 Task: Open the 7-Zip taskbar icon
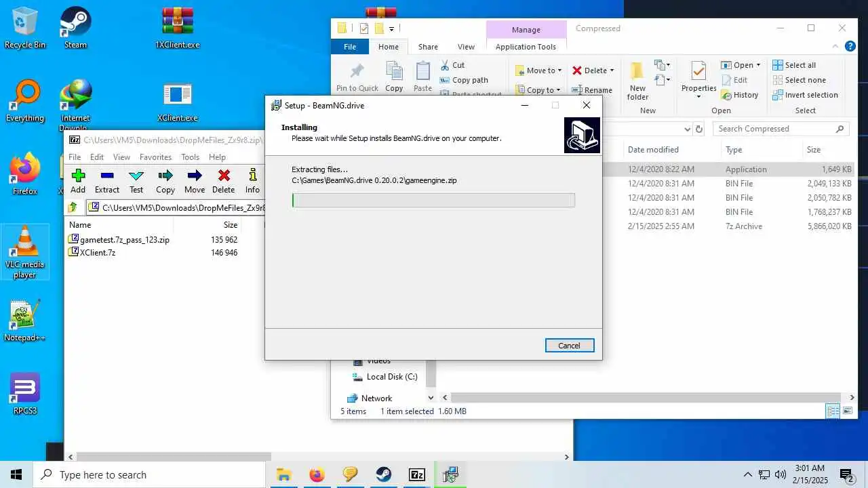click(417, 474)
